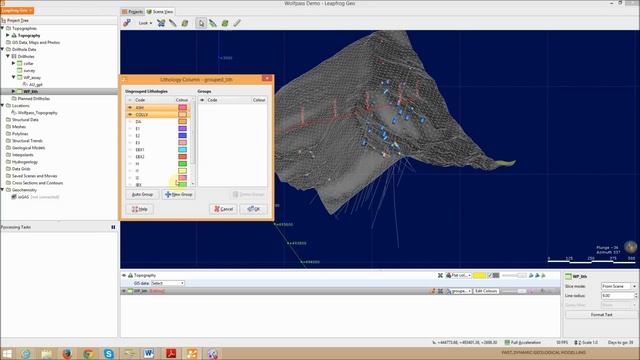Toggle visibility of all groups in Groups header
This screenshot has width=640, height=360.
(202, 100)
